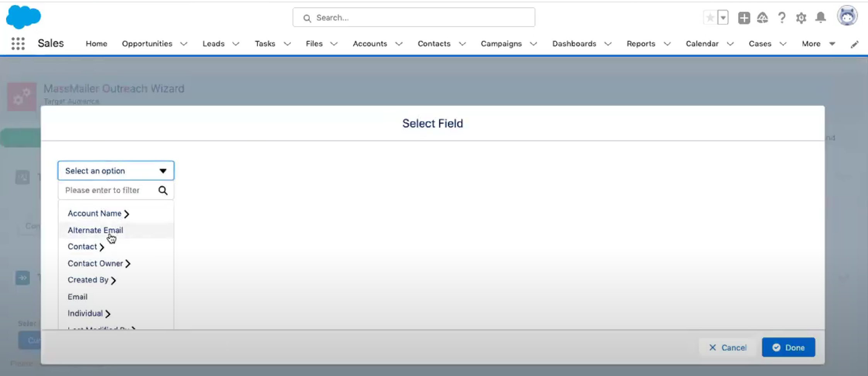Open the Reports dropdown chevron
This screenshot has height=376, width=868.
click(667, 44)
